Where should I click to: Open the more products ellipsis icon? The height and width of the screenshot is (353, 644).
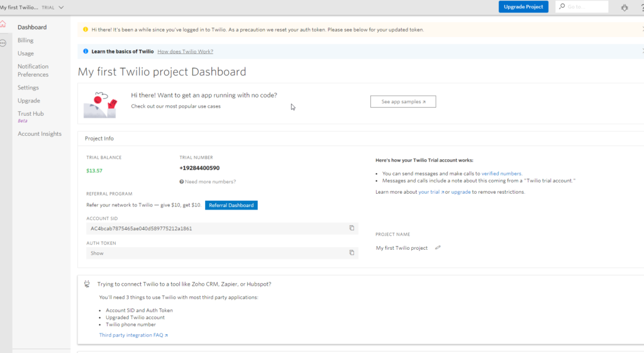point(3,43)
